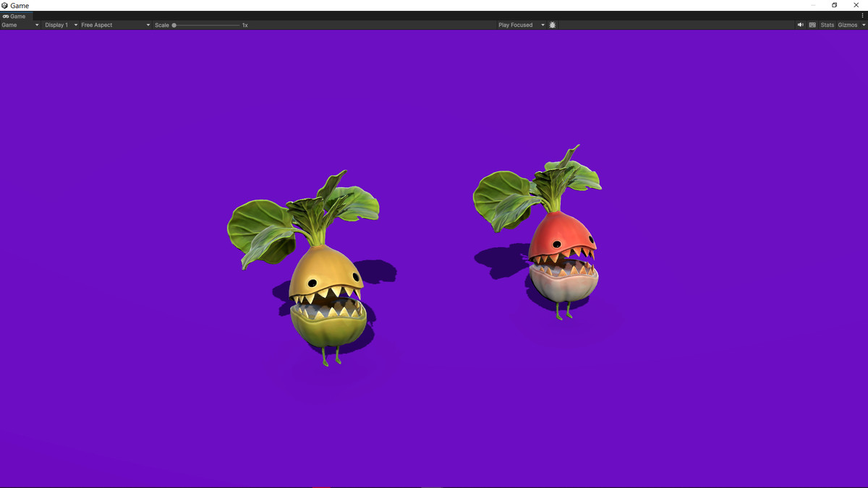The height and width of the screenshot is (488, 868).
Task: Open the Play Focused dropdown
Action: 521,25
